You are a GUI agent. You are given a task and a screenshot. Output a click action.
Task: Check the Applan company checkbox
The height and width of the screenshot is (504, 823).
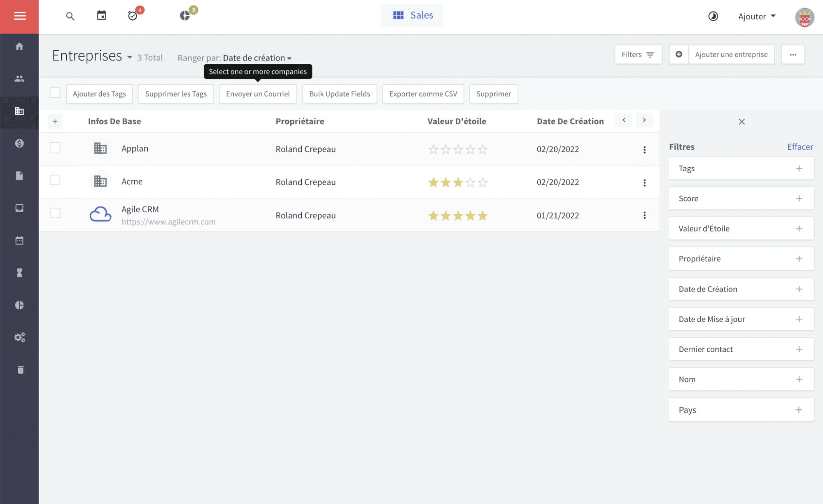point(55,147)
